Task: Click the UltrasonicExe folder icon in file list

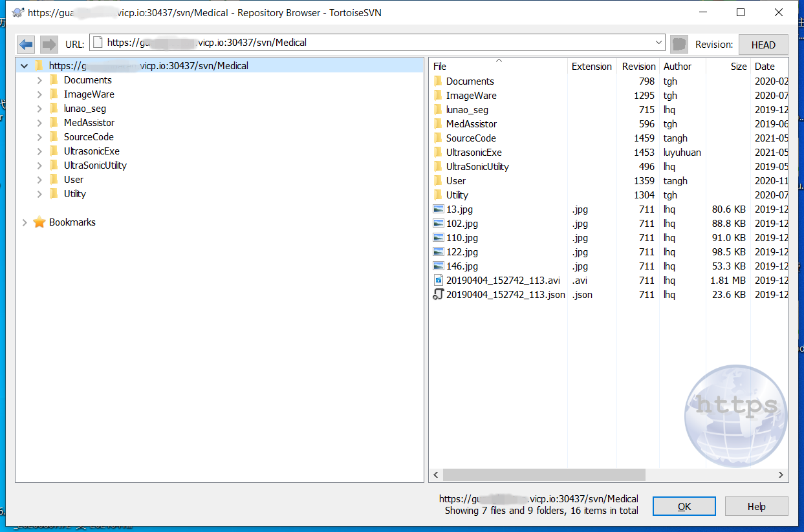Action: 438,152
